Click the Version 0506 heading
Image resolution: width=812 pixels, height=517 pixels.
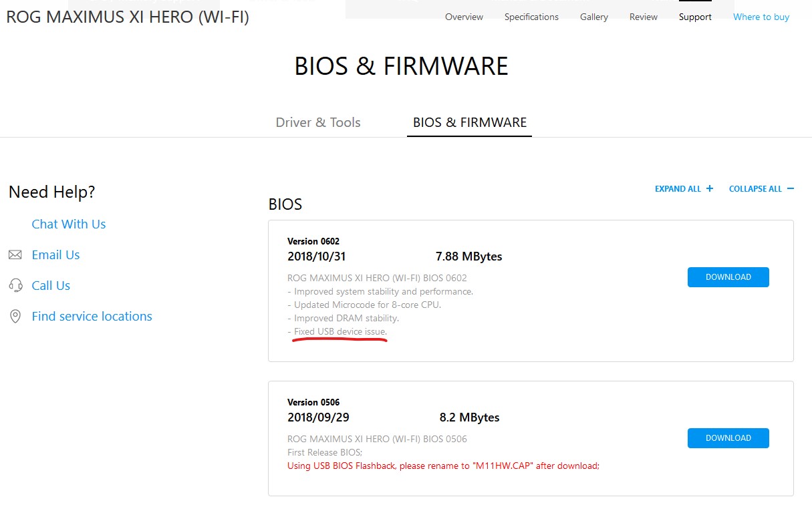[313, 402]
